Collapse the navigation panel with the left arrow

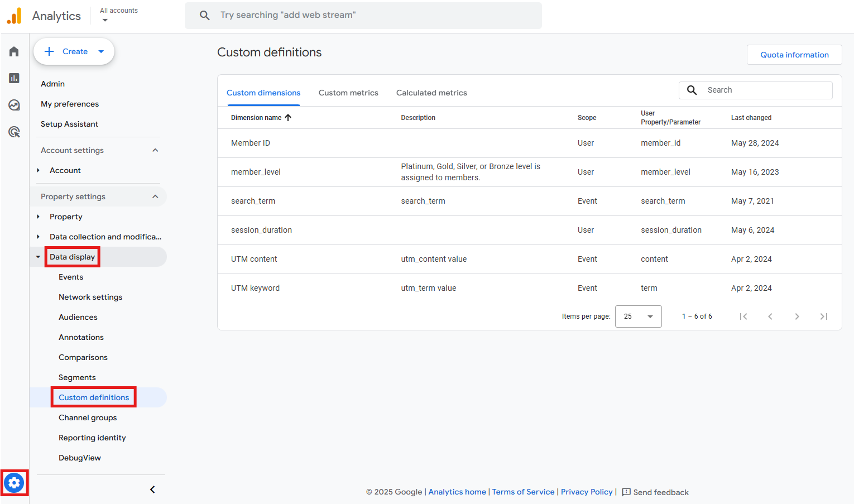coord(152,489)
